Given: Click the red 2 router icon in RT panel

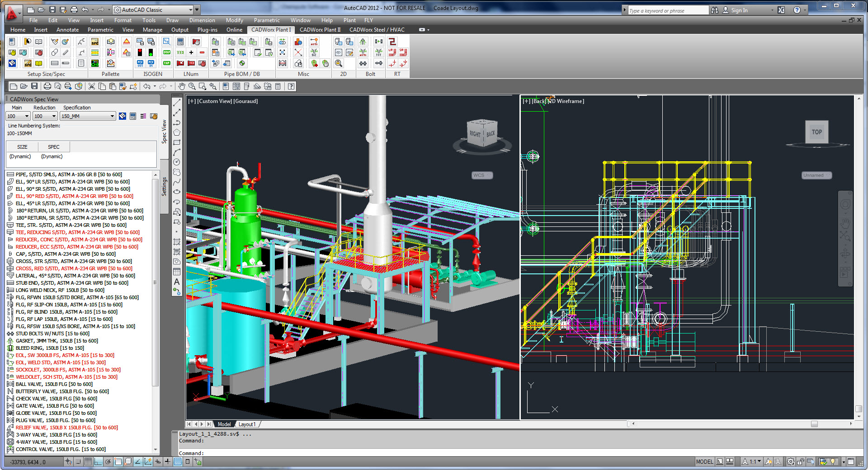Looking at the screenshot, I should [x=392, y=42].
